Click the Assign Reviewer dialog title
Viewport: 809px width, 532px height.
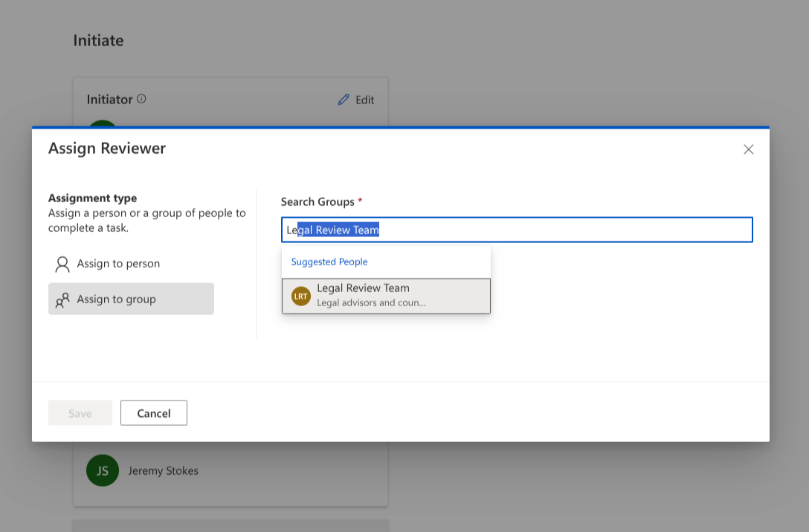click(107, 149)
